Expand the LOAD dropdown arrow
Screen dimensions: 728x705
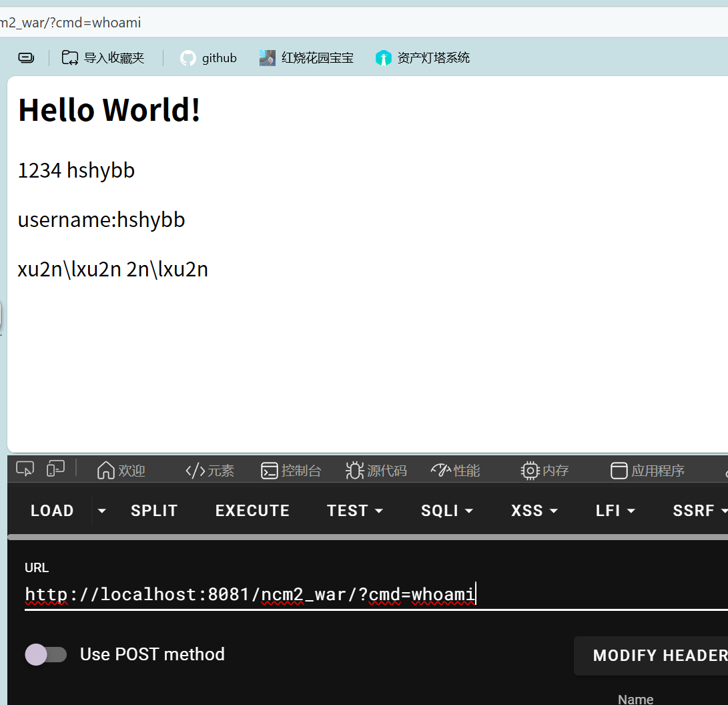point(101,511)
